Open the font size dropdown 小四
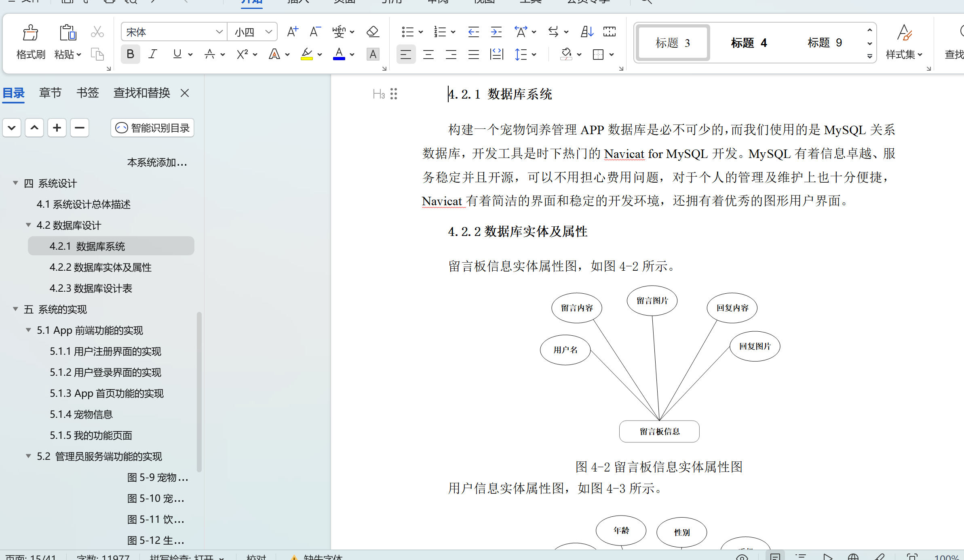The height and width of the screenshot is (560, 964). [x=269, y=32]
